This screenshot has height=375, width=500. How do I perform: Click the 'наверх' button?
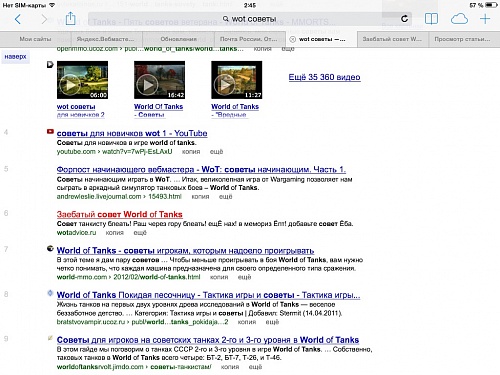pos(15,57)
